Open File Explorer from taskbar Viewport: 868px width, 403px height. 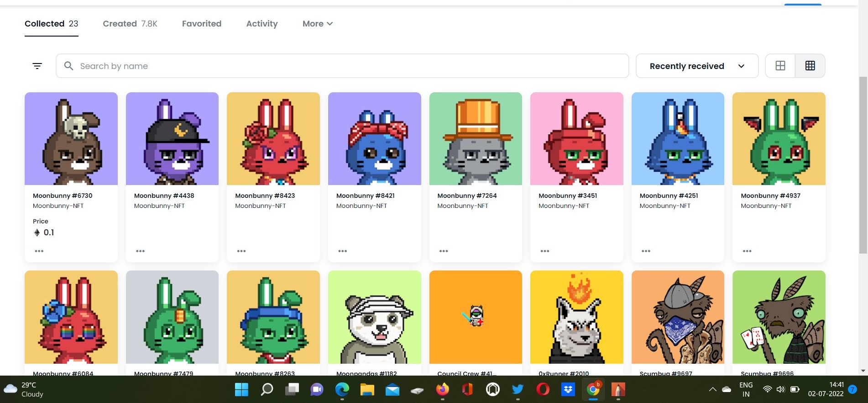point(367,389)
